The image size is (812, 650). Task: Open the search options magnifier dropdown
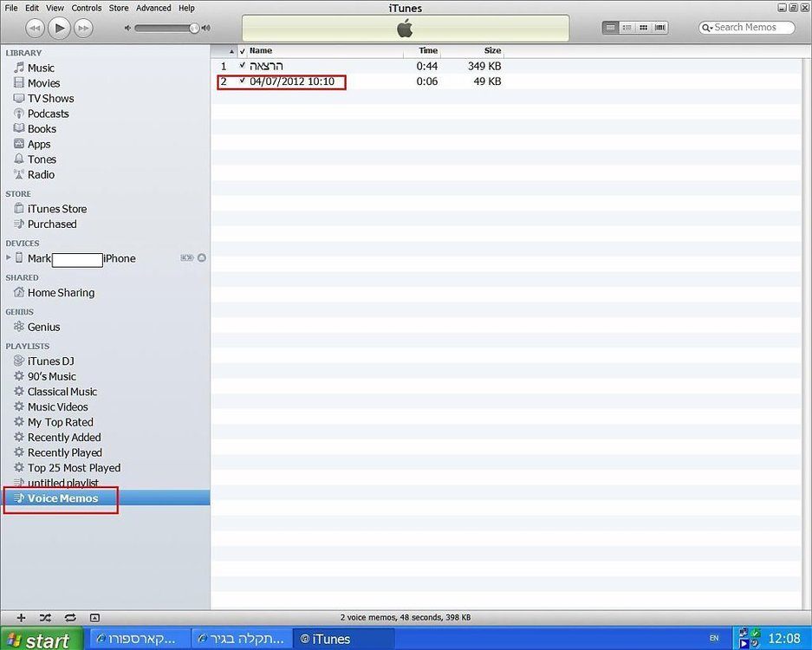click(x=706, y=28)
